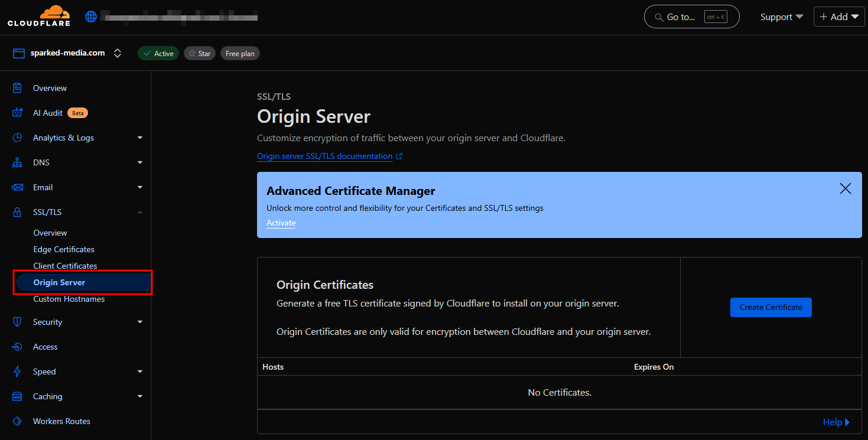The width and height of the screenshot is (868, 440).
Task: Click the Free plan badge
Action: (240, 53)
